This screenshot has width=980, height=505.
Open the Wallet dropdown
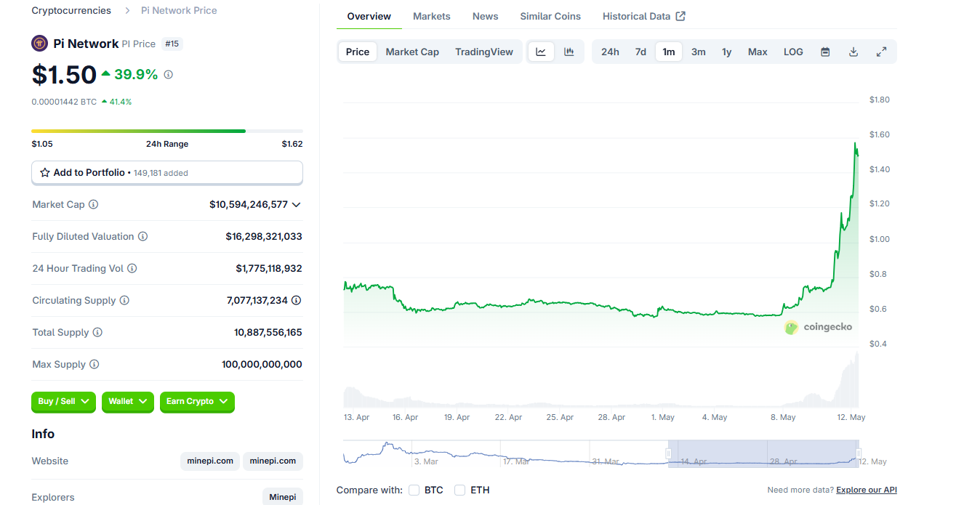pyautogui.click(x=128, y=402)
